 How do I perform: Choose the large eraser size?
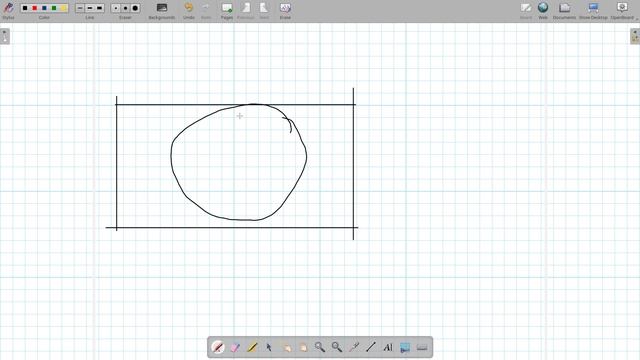pyautogui.click(x=135, y=8)
